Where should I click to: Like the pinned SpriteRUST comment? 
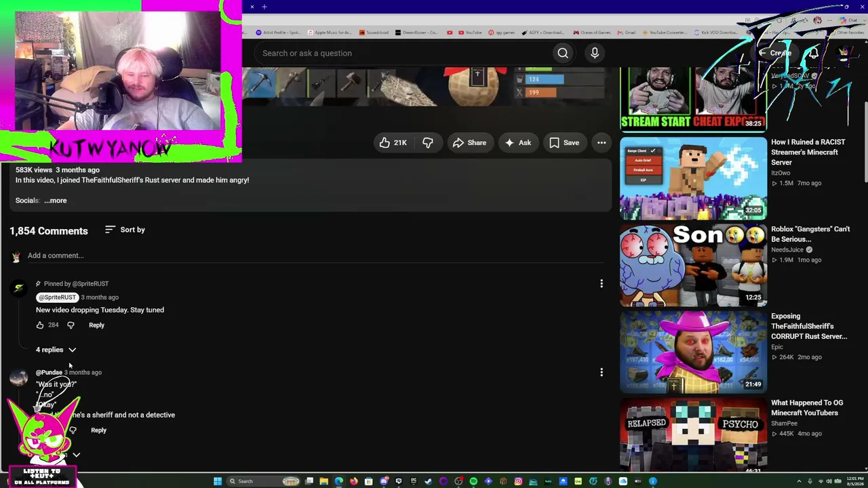[40, 325]
